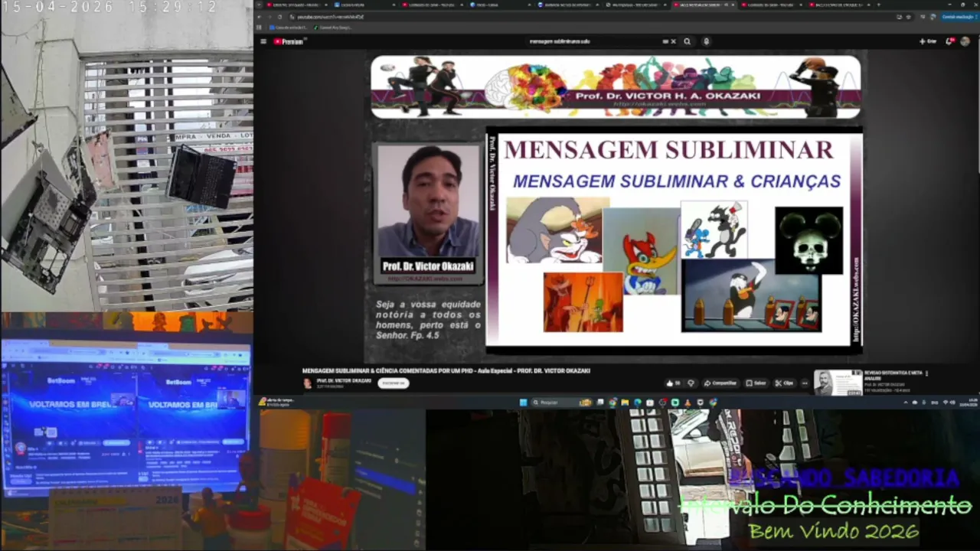Show hidden system tray icons
This screenshot has width=980, height=551.
906,403
